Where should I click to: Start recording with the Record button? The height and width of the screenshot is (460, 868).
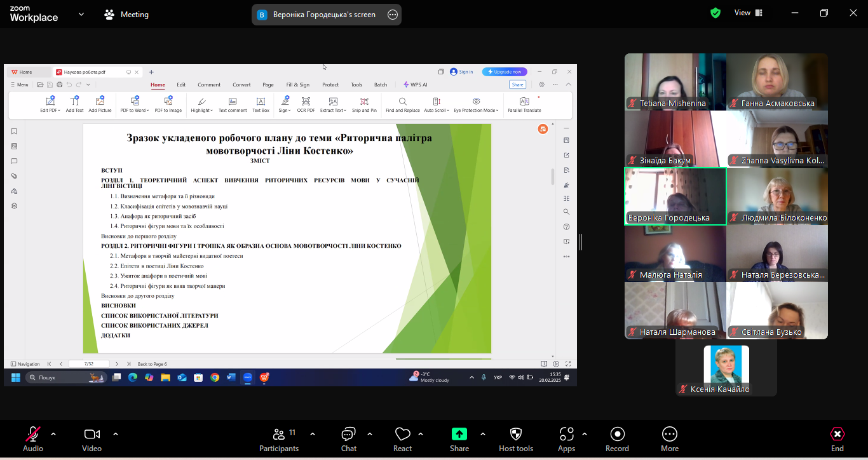click(x=617, y=439)
